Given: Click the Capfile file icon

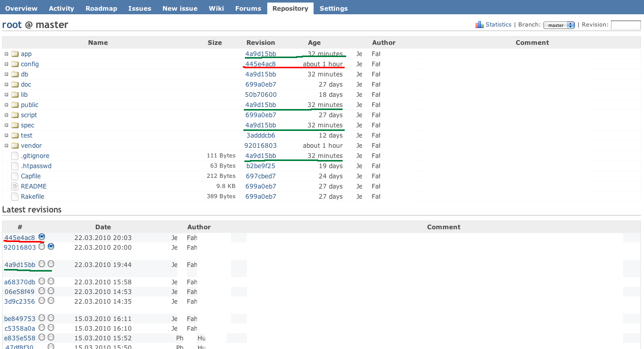Looking at the screenshot, I should 15,176.
